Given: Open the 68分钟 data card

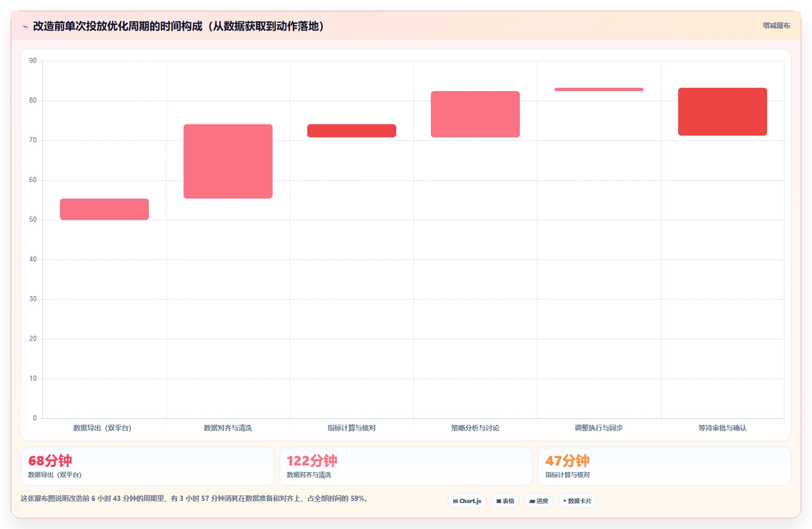Looking at the screenshot, I should [x=147, y=466].
